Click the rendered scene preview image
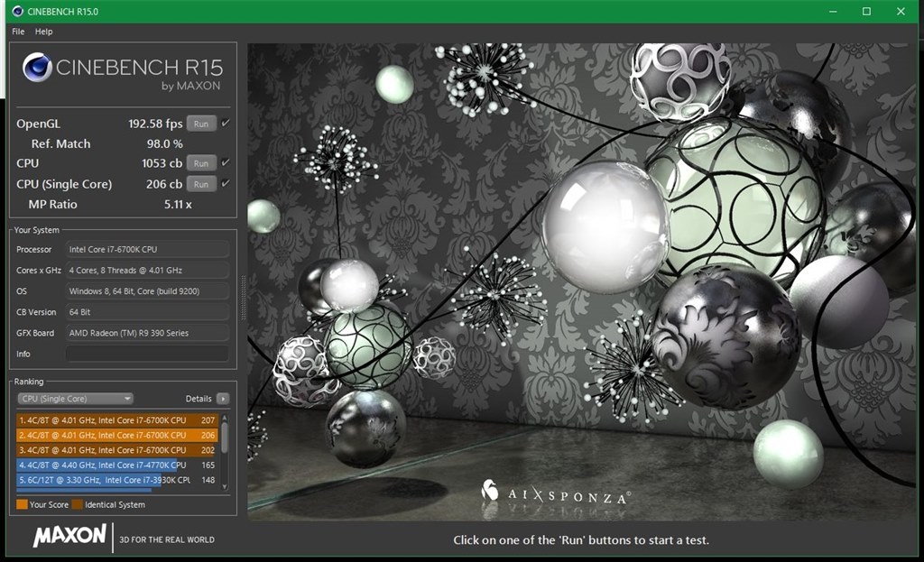The image size is (924, 562). click(x=582, y=281)
